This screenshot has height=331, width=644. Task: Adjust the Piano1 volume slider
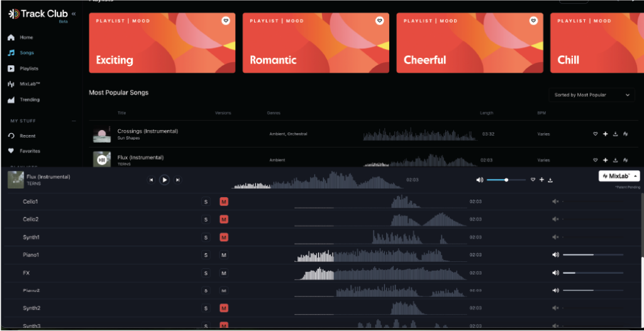click(593, 255)
